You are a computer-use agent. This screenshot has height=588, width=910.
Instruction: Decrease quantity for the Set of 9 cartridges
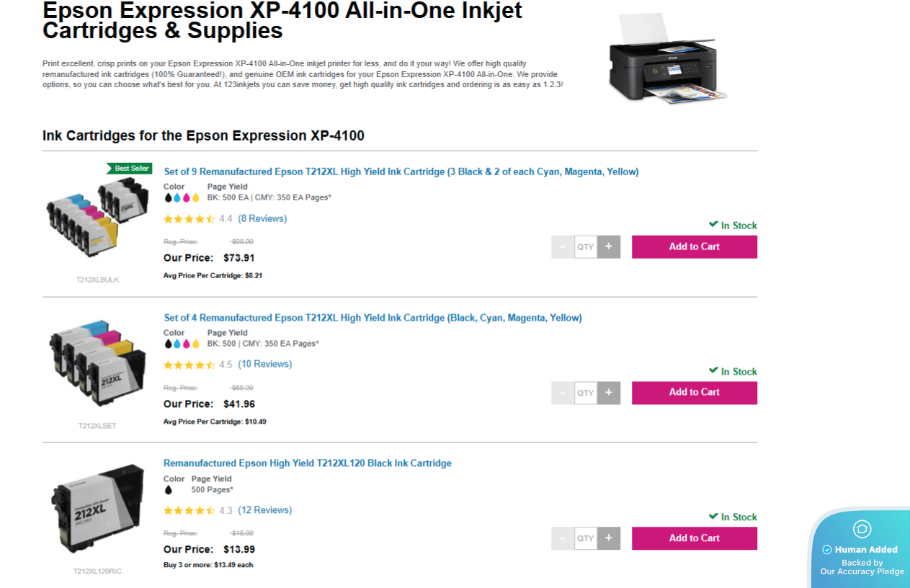(563, 246)
